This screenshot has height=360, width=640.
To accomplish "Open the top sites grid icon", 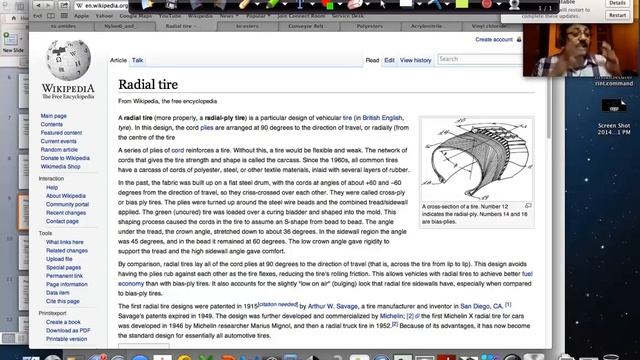I will [x=64, y=16].
